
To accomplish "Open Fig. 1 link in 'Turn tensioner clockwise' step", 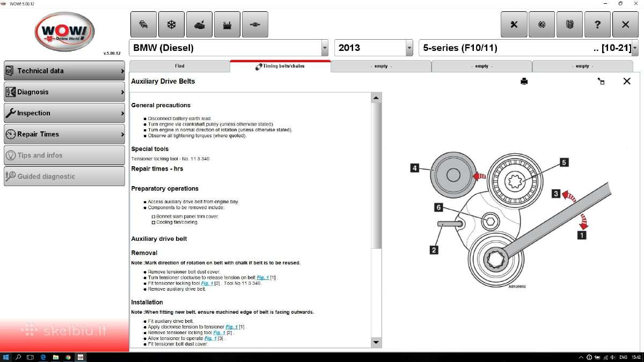I will coord(263,277).
